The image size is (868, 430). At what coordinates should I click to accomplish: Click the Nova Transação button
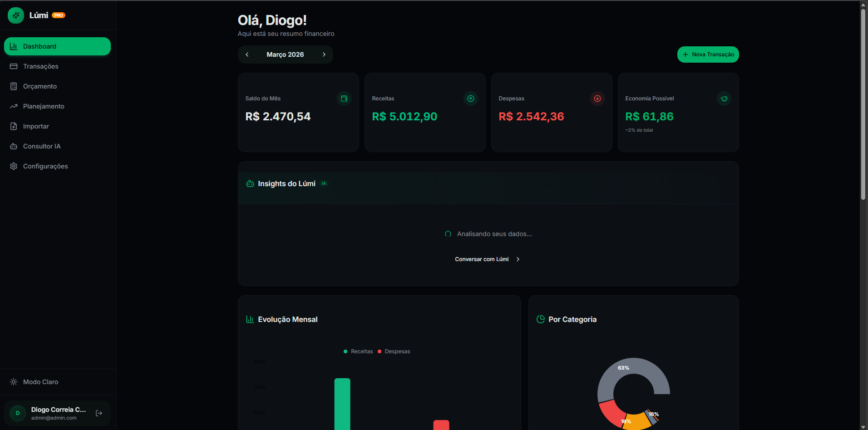(708, 54)
